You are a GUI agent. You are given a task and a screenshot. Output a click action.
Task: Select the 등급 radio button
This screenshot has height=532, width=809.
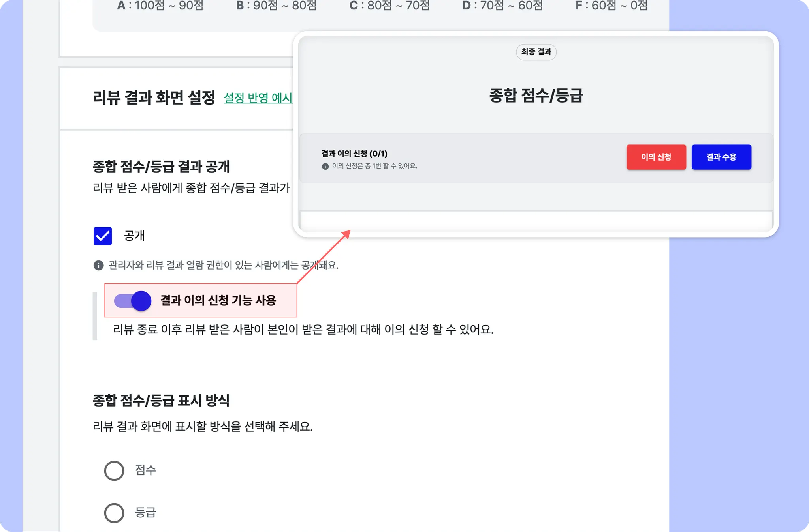pyautogui.click(x=114, y=513)
